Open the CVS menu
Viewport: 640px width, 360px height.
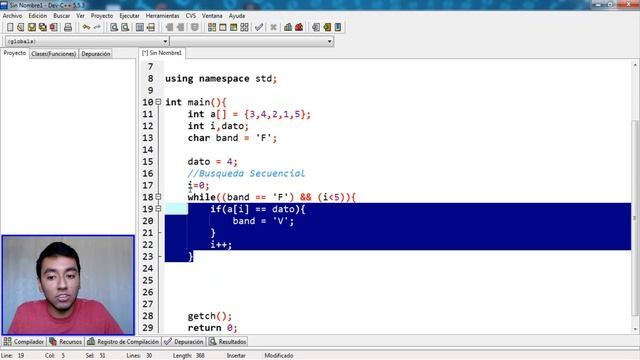pyautogui.click(x=191, y=16)
